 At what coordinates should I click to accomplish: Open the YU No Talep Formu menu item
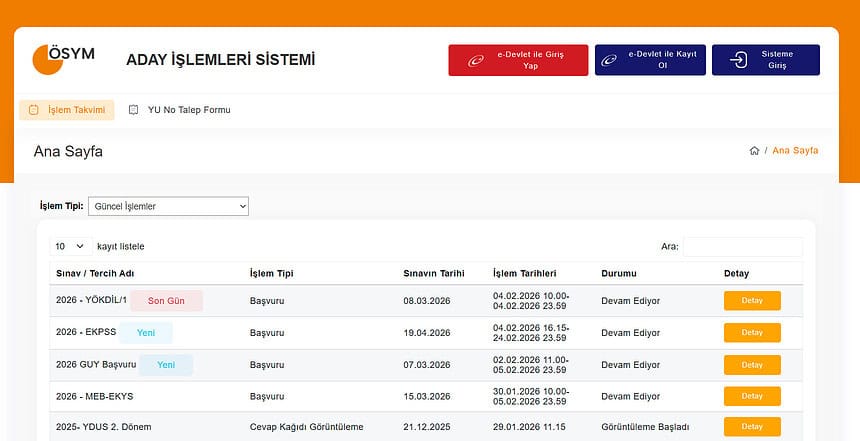point(188,110)
